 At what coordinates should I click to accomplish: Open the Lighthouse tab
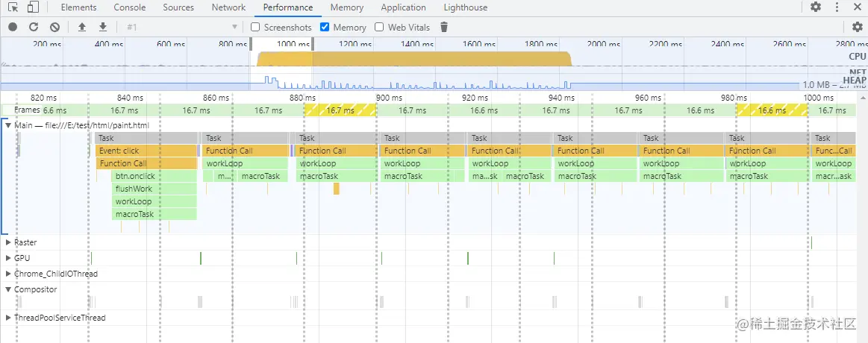point(466,7)
